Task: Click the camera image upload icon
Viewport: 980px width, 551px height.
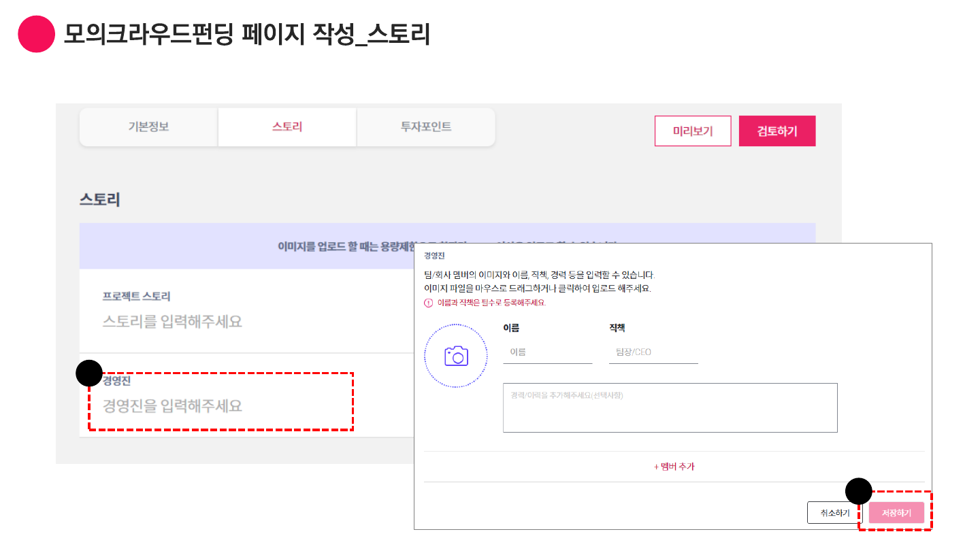Action: pos(456,355)
